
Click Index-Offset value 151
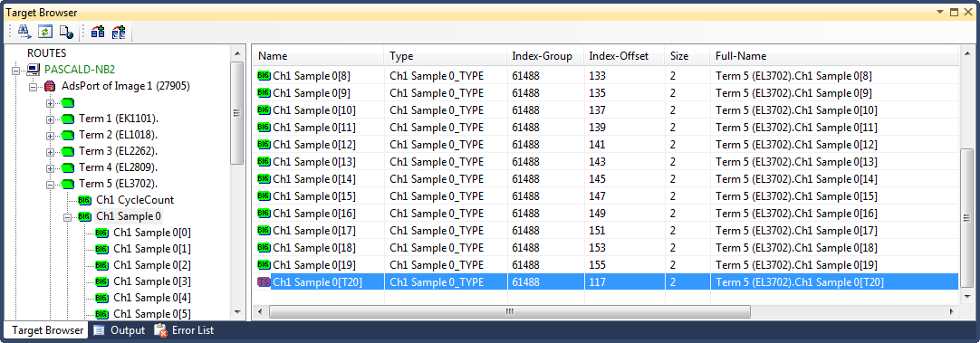[597, 231]
